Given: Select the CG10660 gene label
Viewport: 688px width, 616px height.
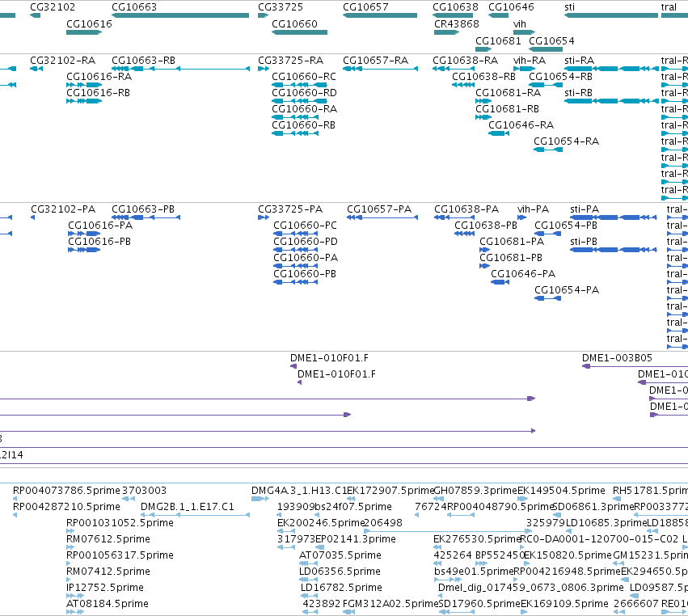Looking at the screenshot, I should coord(294,23).
